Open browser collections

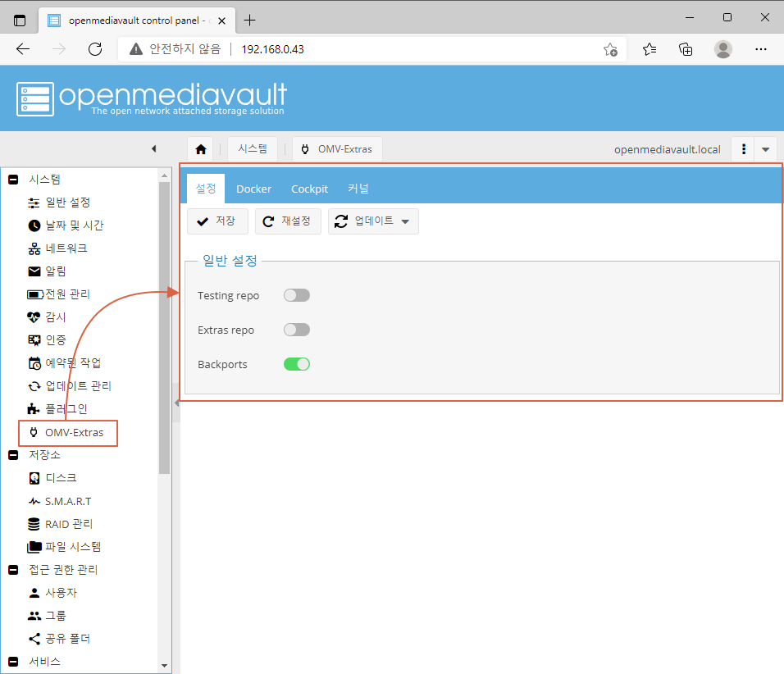click(x=686, y=49)
